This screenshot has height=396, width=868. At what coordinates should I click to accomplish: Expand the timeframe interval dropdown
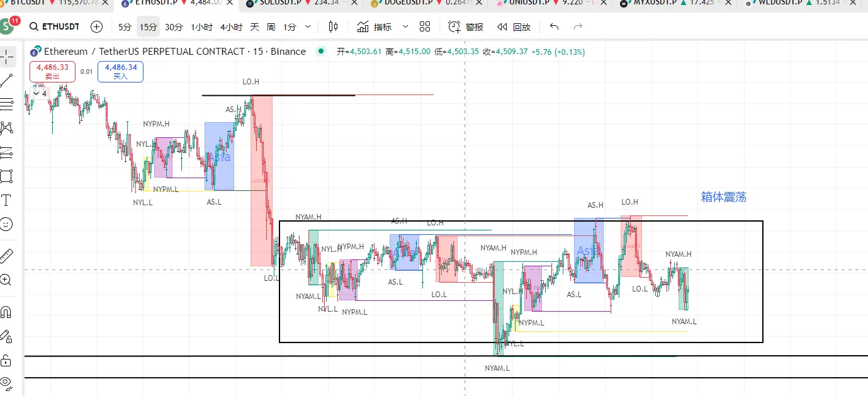click(x=308, y=27)
